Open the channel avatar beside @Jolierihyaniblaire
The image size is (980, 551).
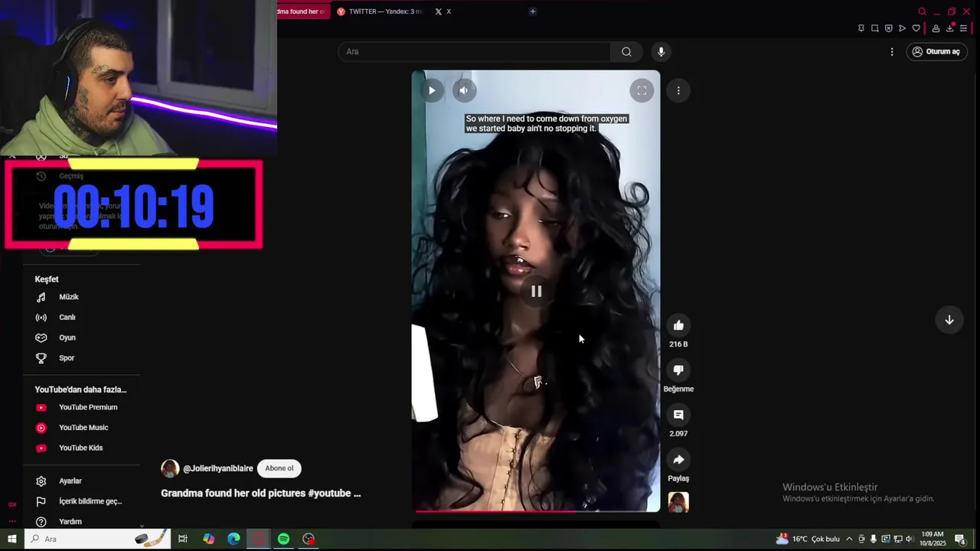point(170,468)
